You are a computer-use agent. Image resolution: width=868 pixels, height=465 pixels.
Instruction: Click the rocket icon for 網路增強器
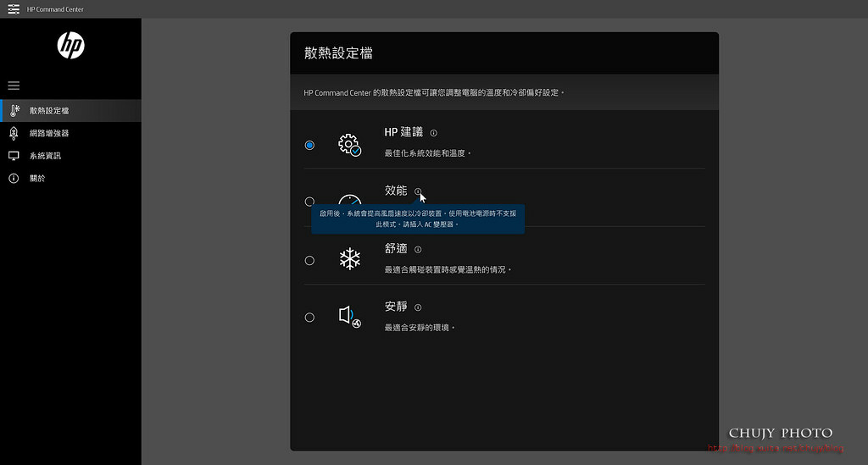14,133
